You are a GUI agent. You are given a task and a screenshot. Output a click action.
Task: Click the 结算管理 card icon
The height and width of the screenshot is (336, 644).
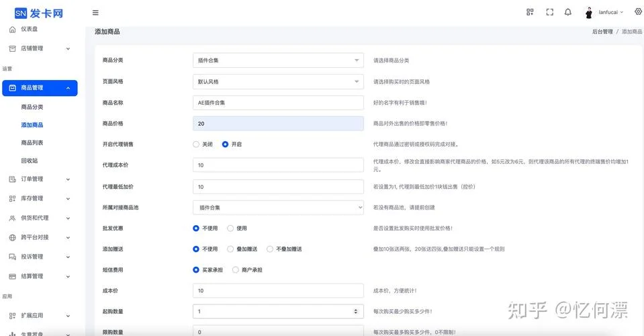(12, 276)
